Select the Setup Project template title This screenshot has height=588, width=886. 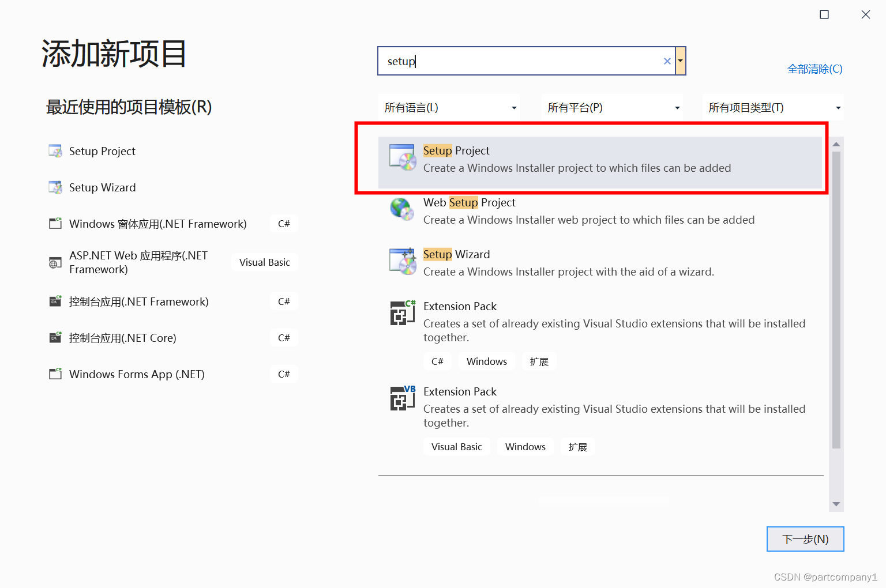click(x=456, y=150)
